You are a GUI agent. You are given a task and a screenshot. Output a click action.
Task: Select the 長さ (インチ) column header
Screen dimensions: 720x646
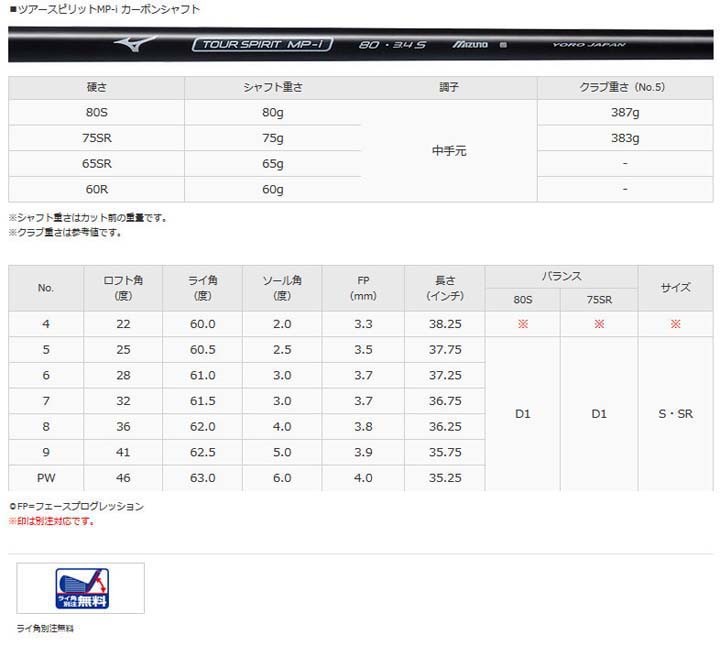pos(445,288)
